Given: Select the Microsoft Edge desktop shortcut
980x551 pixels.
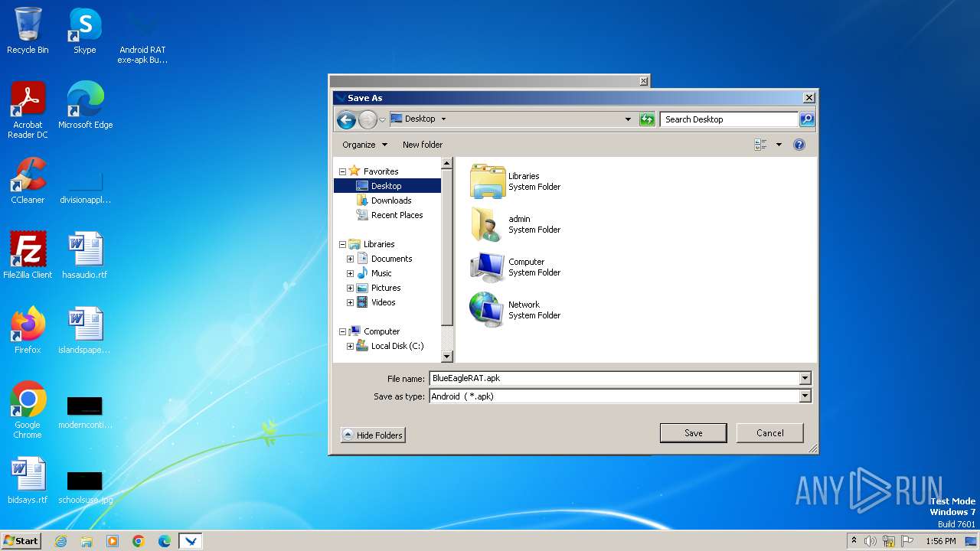Looking at the screenshot, I should coord(85,106).
